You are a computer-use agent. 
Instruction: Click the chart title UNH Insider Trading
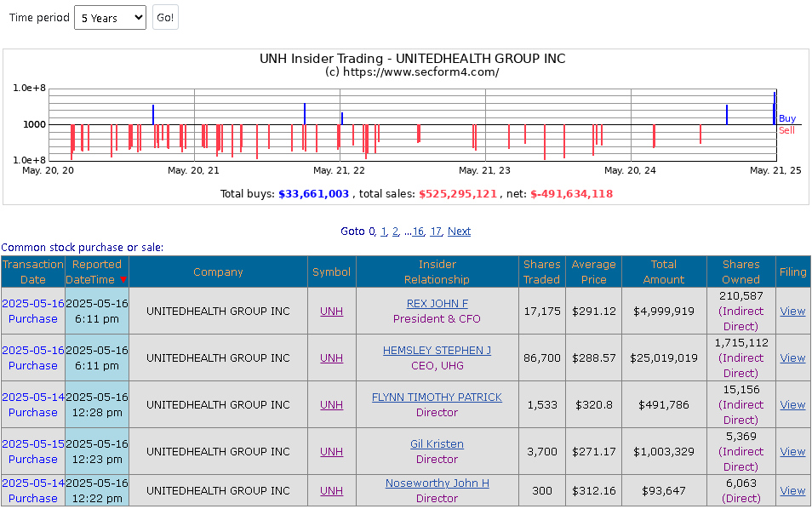tap(412, 59)
